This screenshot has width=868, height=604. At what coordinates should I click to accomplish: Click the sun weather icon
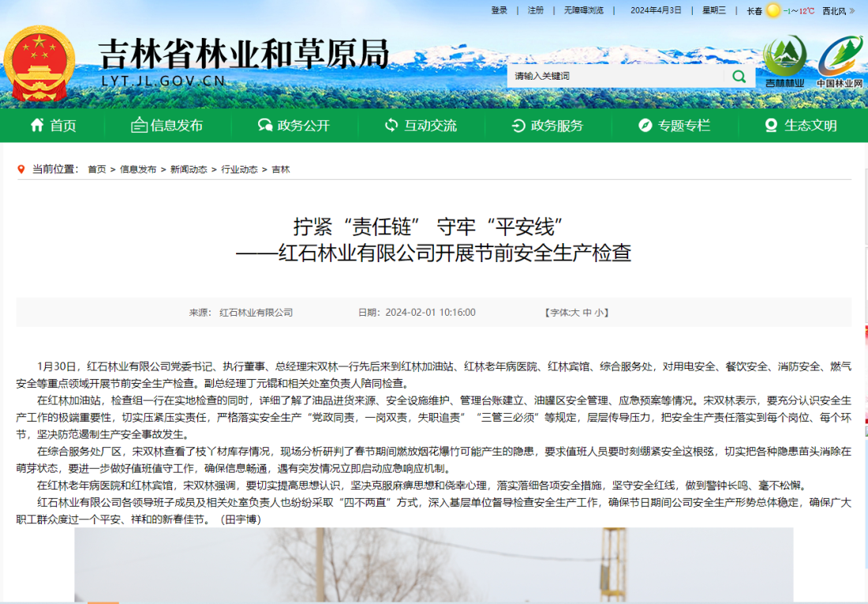[x=773, y=11]
